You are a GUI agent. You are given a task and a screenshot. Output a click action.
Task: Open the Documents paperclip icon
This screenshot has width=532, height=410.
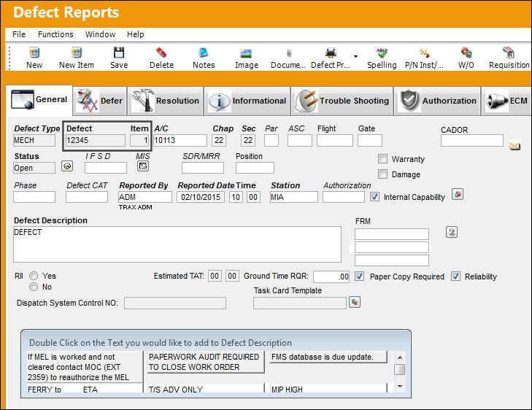click(289, 53)
